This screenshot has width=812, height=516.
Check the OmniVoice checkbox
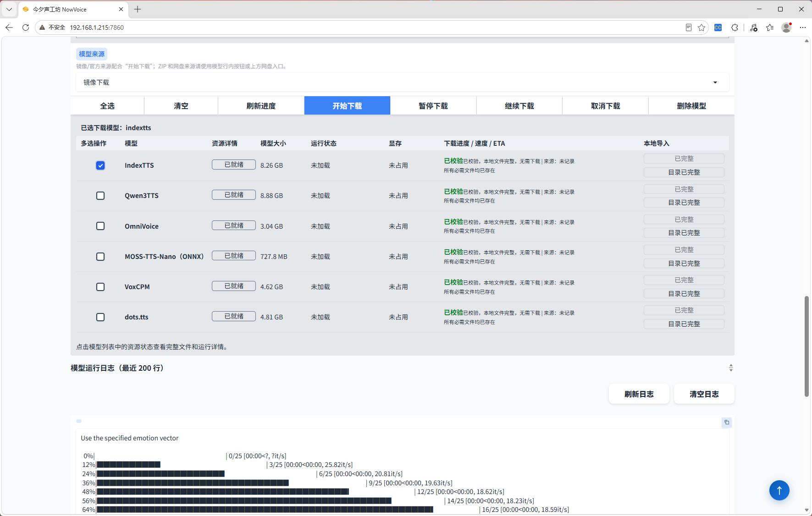tap(100, 226)
